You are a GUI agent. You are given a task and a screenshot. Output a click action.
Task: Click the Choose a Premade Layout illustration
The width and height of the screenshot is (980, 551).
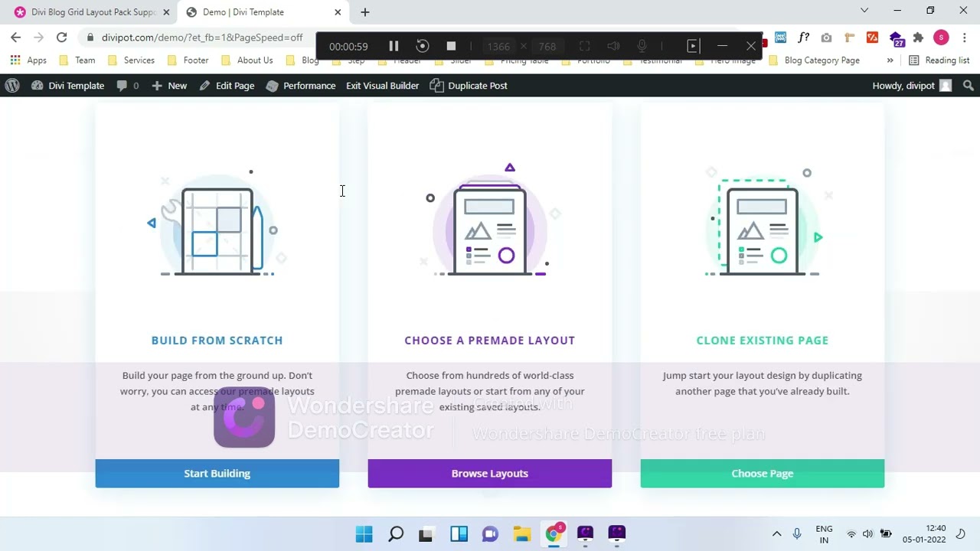point(490,220)
